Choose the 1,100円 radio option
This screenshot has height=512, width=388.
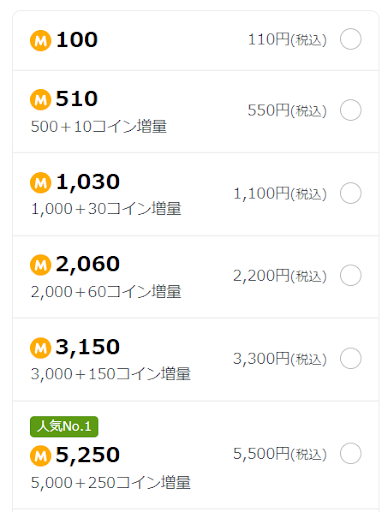click(351, 193)
